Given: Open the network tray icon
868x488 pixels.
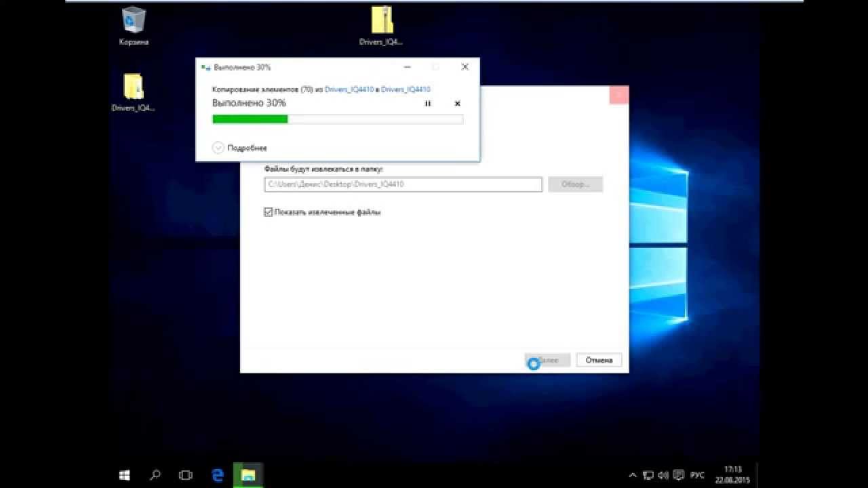Looking at the screenshot, I should click(648, 475).
